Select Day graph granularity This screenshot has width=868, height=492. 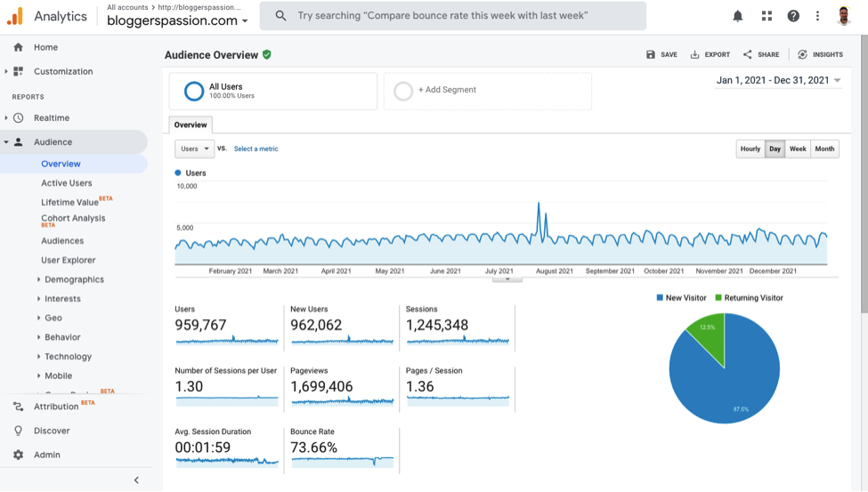point(775,149)
